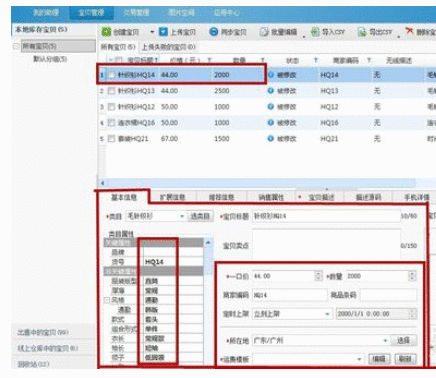The height and width of the screenshot is (378, 436).
Task: Click the 导出CSV (export CSV) icon
Action: pyautogui.click(x=362, y=32)
